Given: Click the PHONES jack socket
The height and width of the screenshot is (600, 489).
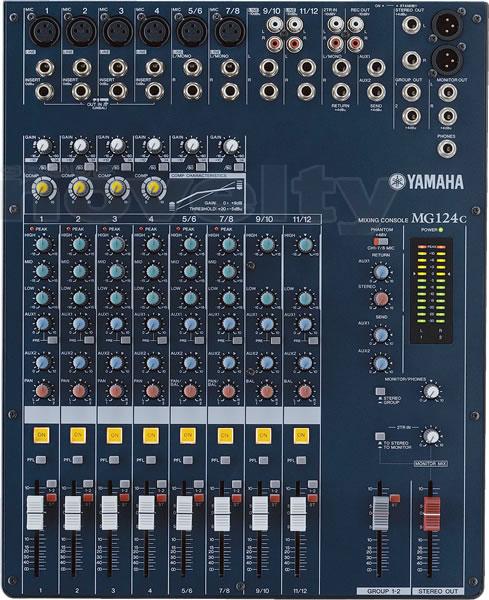Looking at the screenshot, I should click(446, 149).
